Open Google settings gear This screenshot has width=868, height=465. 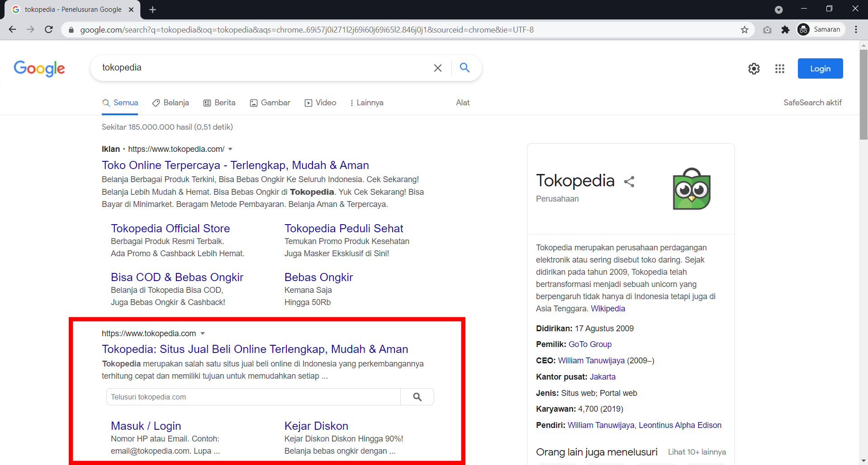pos(754,69)
